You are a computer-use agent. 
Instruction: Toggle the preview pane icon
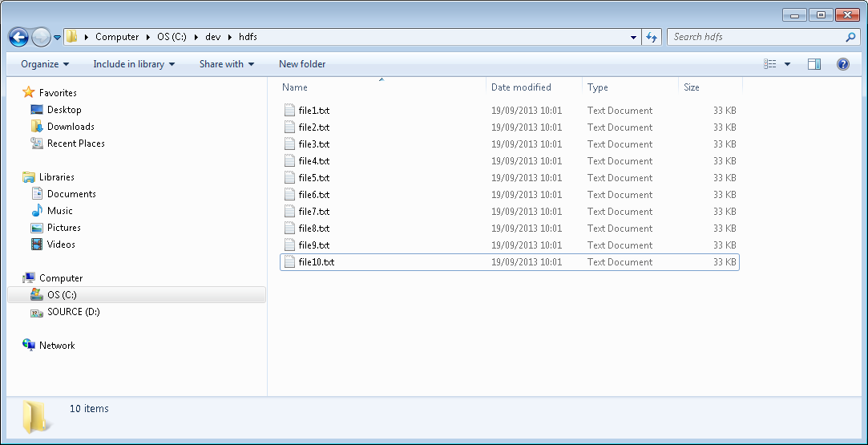pos(814,64)
